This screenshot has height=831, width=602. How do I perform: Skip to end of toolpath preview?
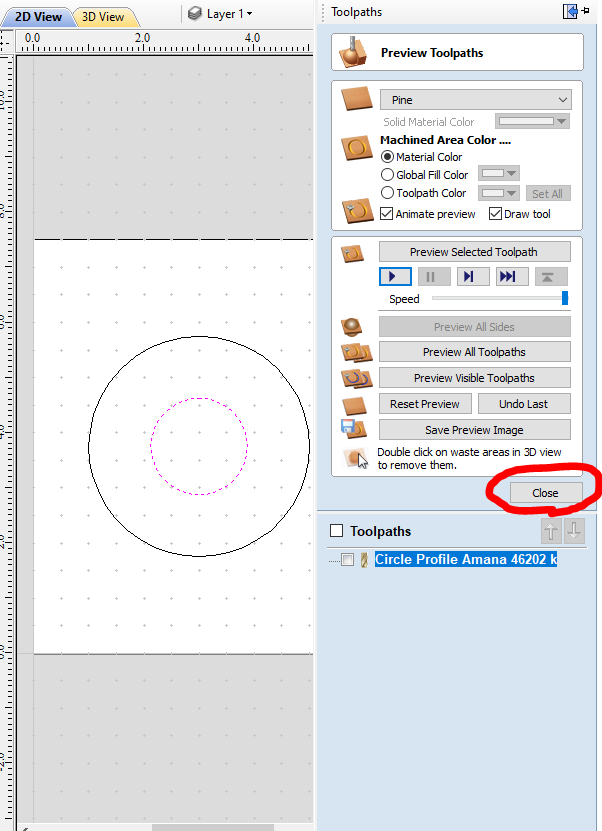[512, 277]
